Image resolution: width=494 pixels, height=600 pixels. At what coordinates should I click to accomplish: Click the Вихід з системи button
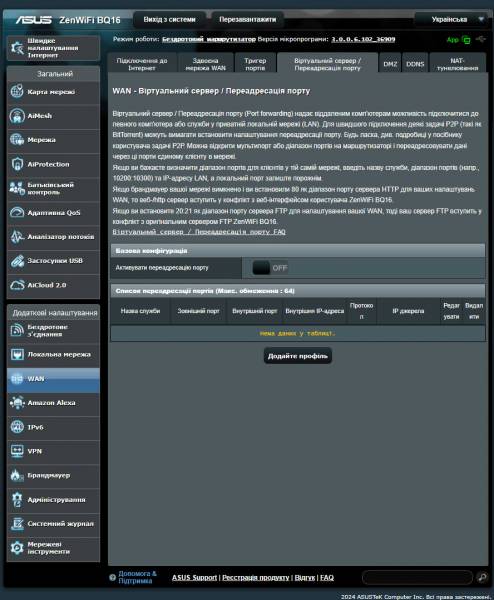(x=170, y=20)
